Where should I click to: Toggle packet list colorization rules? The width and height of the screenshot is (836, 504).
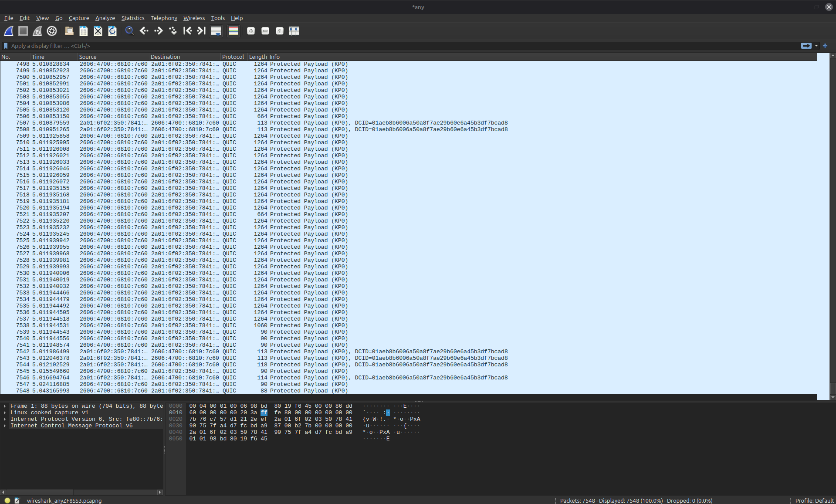234,31
